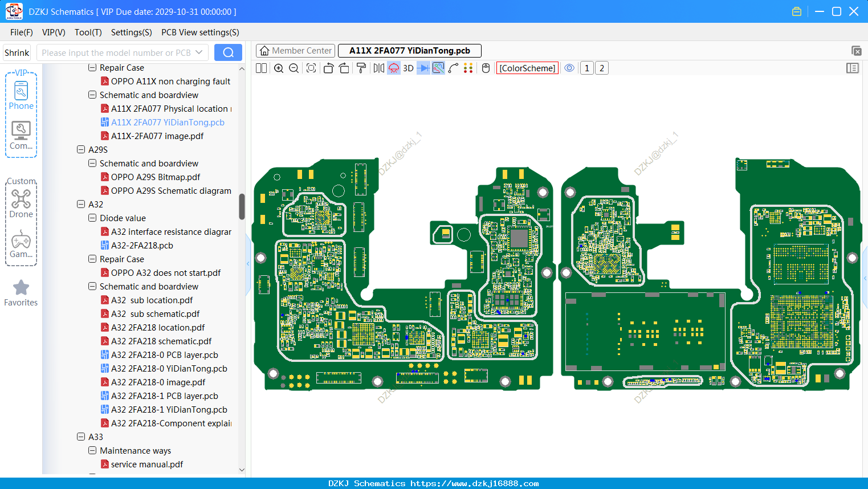
Task: Open the right side panel icon
Action: click(853, 68)
